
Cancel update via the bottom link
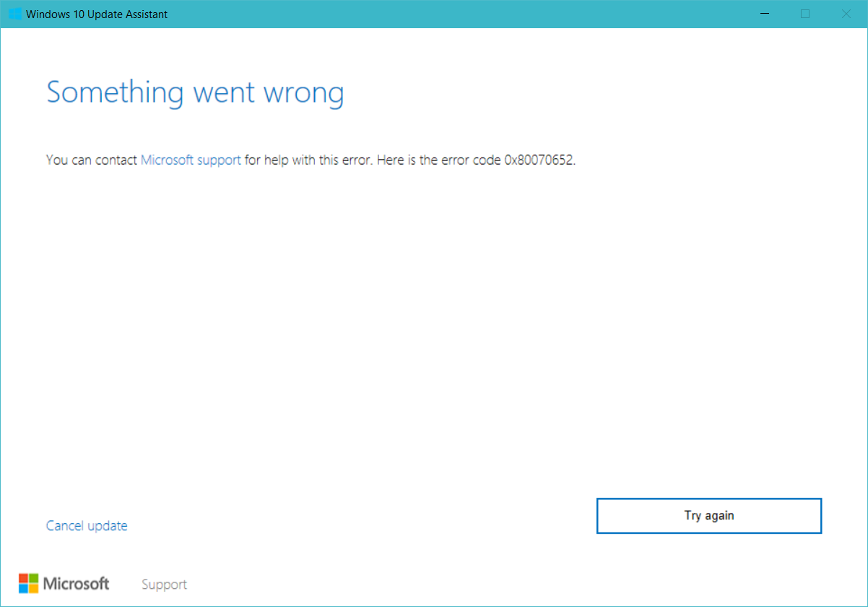[x=87, y=525]
